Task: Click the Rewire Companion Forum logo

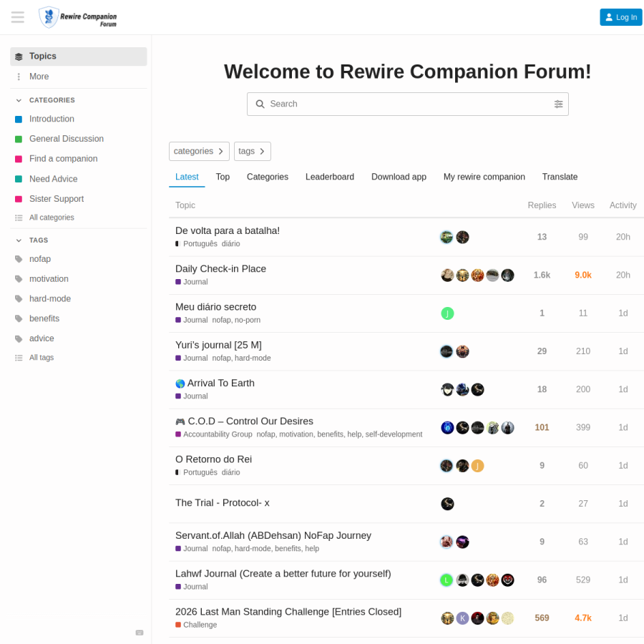Action: click(77, 17)
